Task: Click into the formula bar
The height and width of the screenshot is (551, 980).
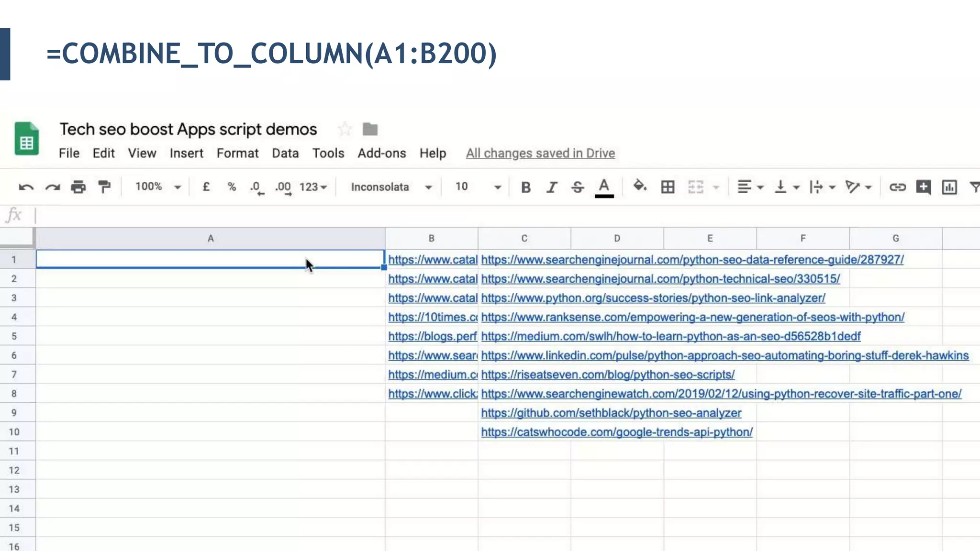Action: pos(507,216)
